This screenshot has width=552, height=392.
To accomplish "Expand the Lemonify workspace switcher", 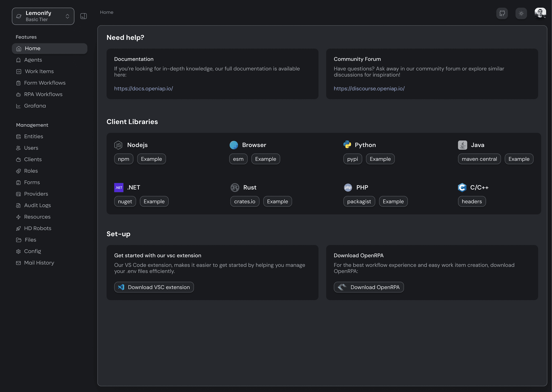I will (43, 16).
